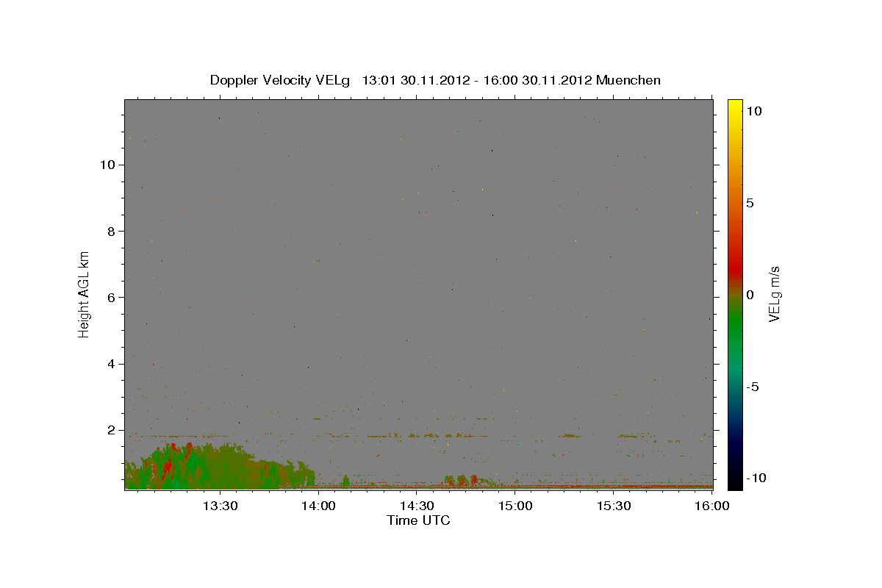Click the 14:30 time tick label
Screen dimensions: 882x588
pos(417,506)
